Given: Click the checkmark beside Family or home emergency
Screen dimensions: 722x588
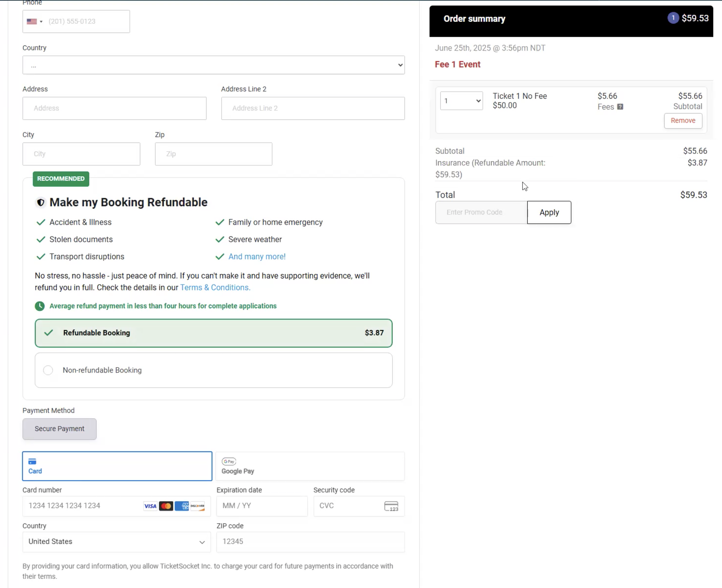Looking at the screenshot, I should tap(220, 222).
